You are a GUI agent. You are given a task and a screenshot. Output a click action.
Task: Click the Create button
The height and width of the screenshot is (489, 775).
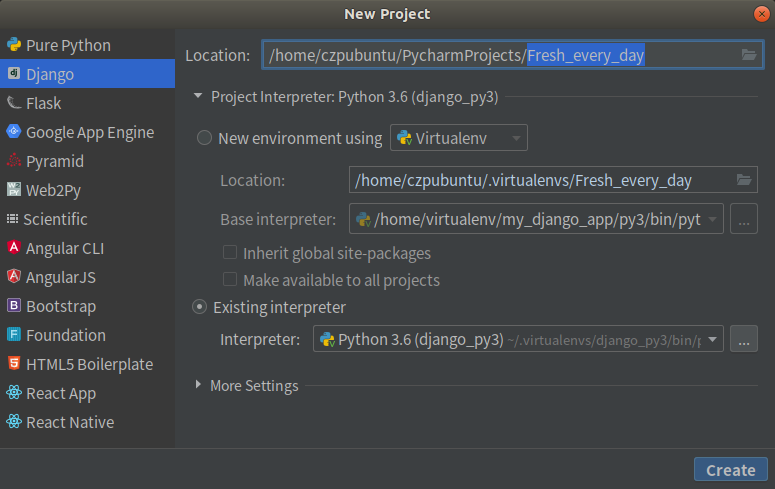[730, 470]
